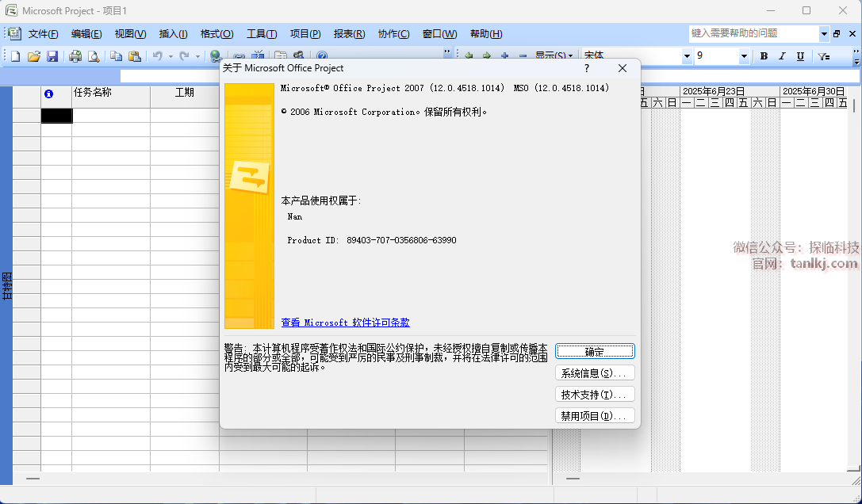Click the AutoFilter funnel icon

[x=824, y=56]
